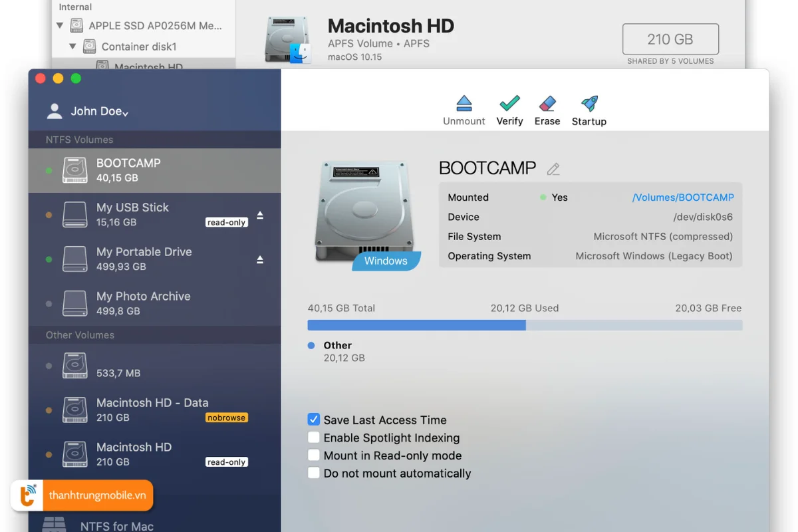798x532 pixels.
Task: Click the 210 GB capacity button
Action: [x=670, y=39]
